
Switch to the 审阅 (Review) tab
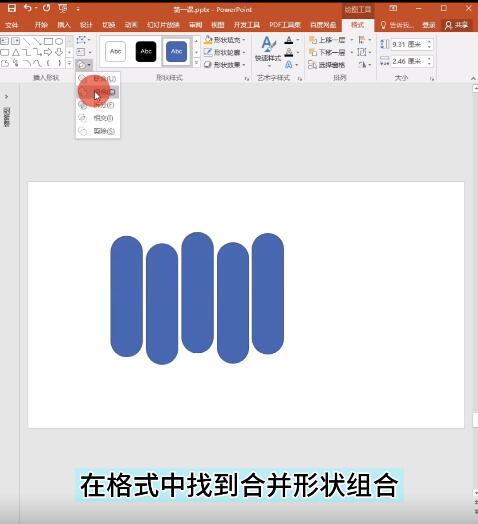point(196,25)
